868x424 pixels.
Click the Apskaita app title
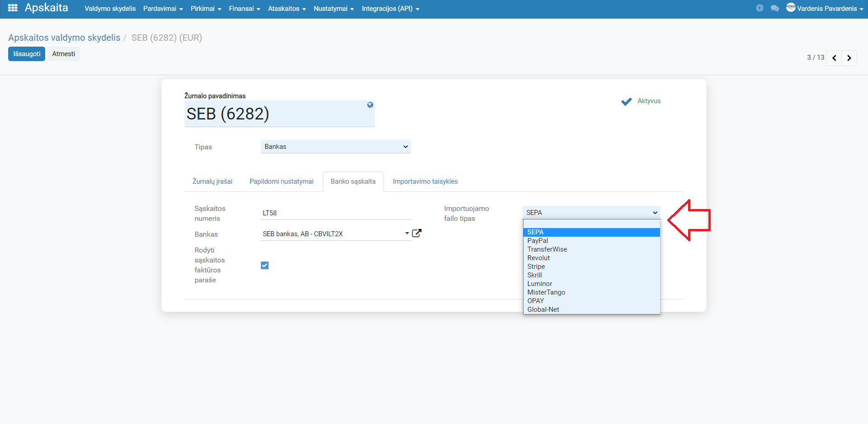(47, 8)
